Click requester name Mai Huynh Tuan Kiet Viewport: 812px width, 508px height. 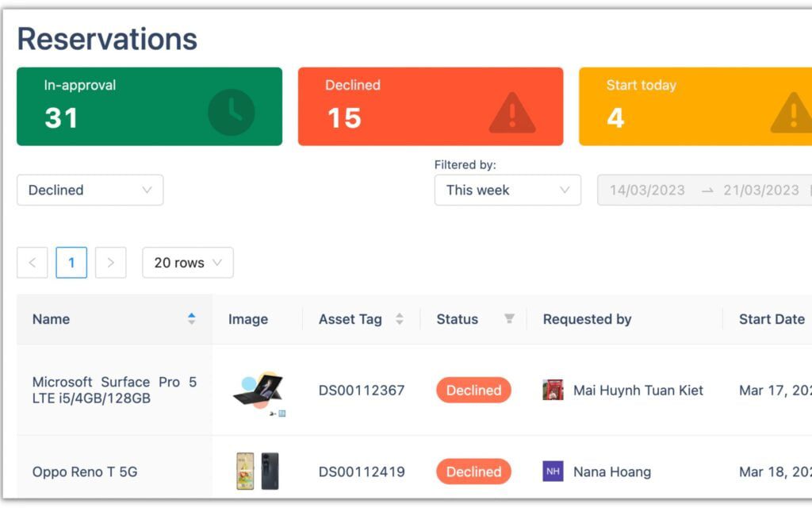pyautogui.click(x=639, y=390)
